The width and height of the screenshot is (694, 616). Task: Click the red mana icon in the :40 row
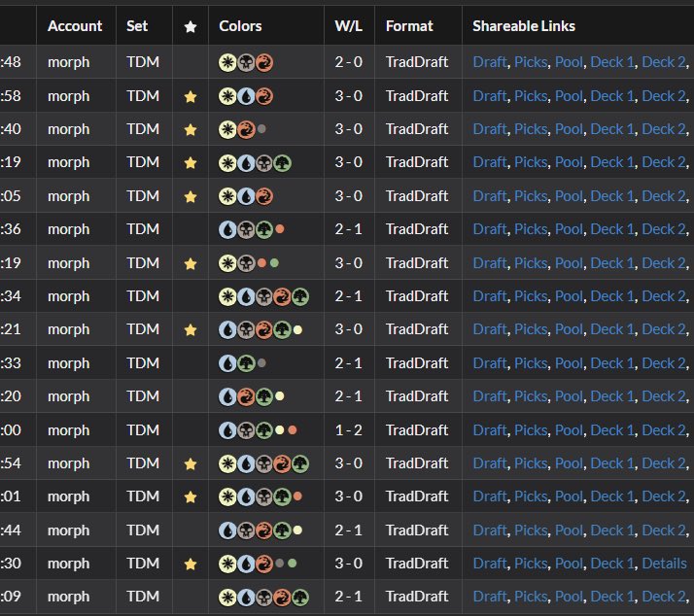click(246, 129)
